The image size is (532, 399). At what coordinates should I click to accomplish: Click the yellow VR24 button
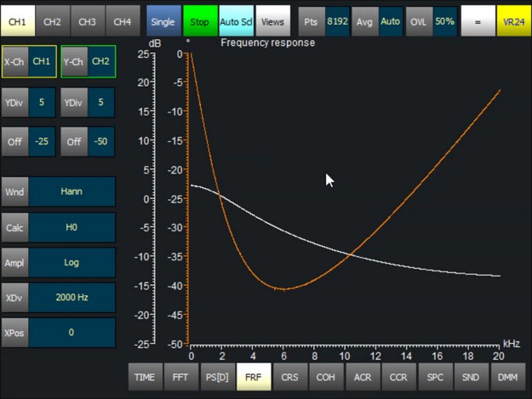(513, 20)
